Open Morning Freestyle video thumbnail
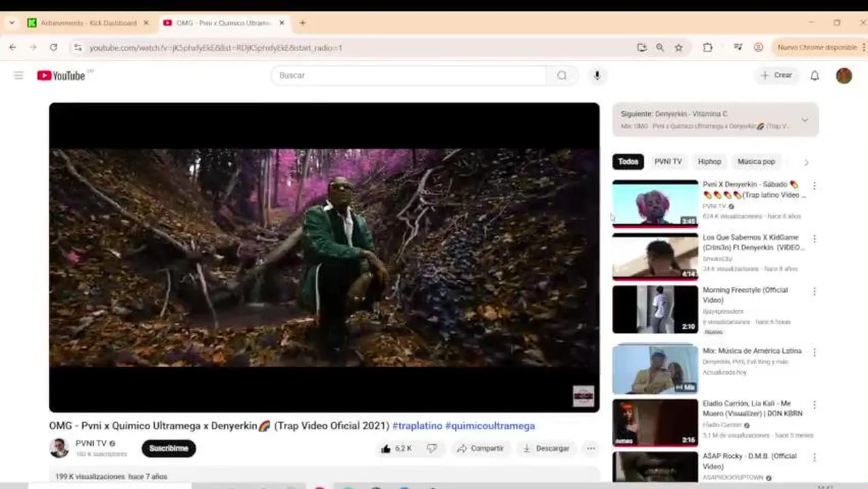 click(x=655, y=310)
